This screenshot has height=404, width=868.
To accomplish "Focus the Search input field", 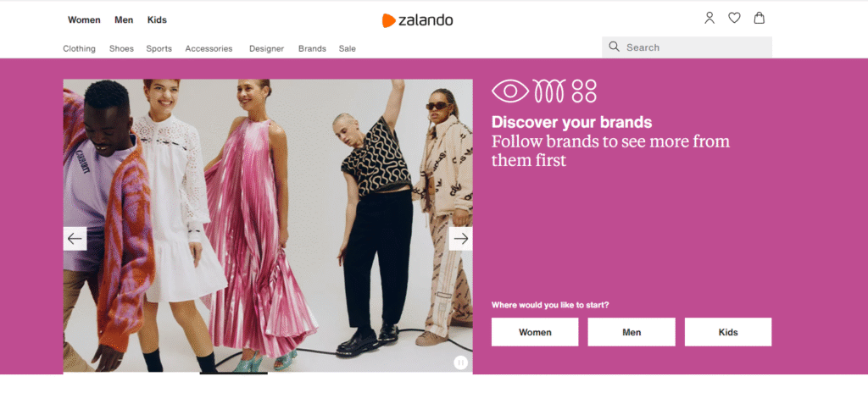I will [x=687, y=47].
